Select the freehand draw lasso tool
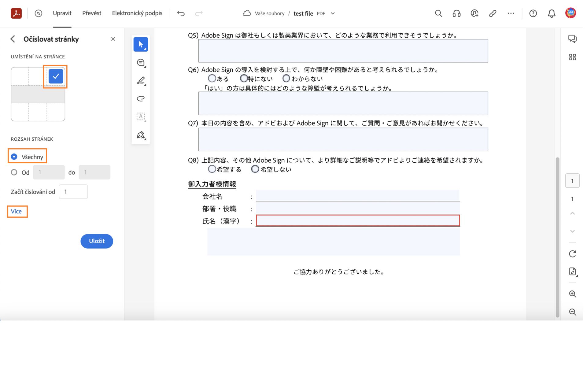This screenshot has height=392, width=587. click(141, 99)
